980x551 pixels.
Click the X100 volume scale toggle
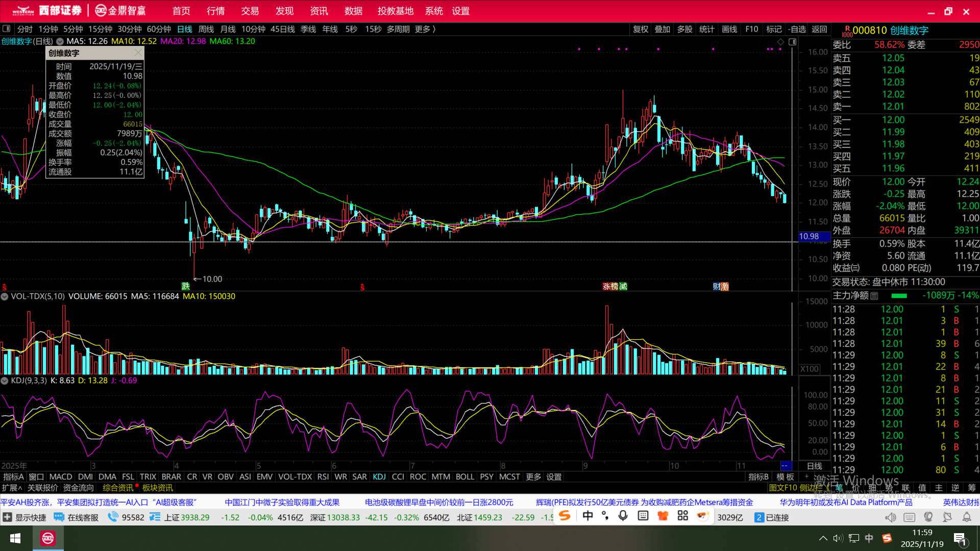pyautogui.click(x=810, y=369)
